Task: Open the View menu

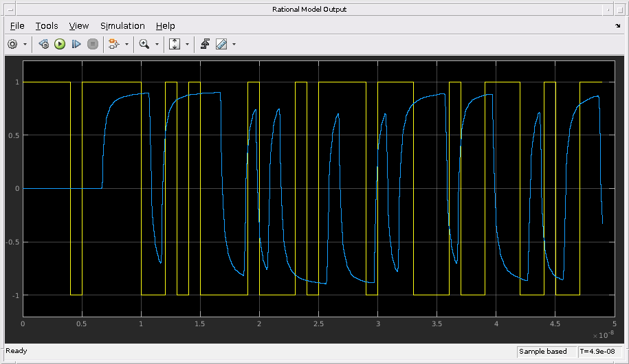Action: coord(79,25)
